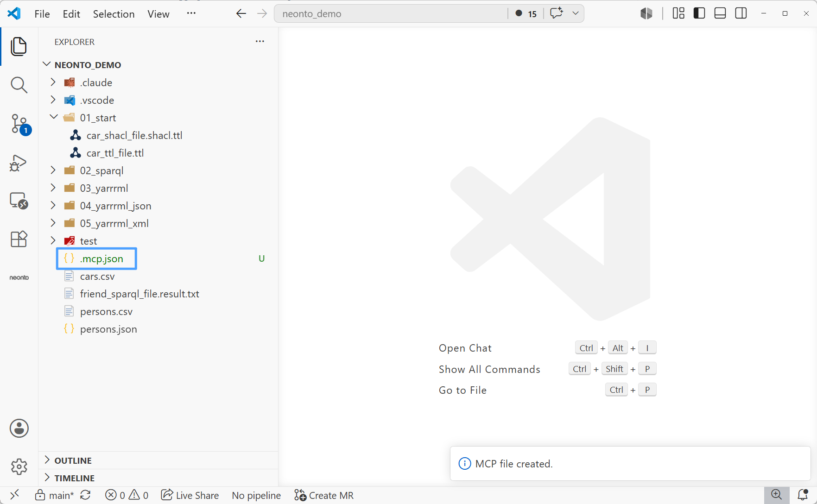Toggle the secondary side bar
Screen dimensions: 817x504
pos(741,13)
